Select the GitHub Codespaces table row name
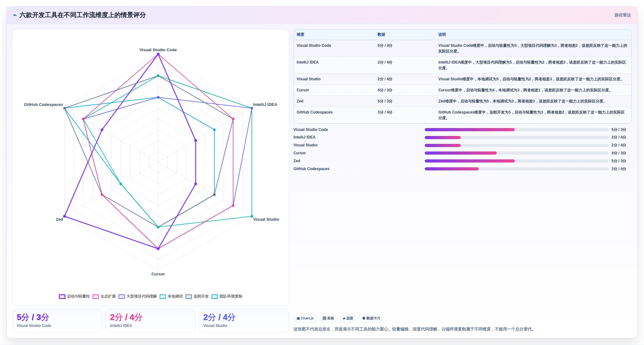The width and height of the screenshot is (644, 345). click(x=314, y=112)
